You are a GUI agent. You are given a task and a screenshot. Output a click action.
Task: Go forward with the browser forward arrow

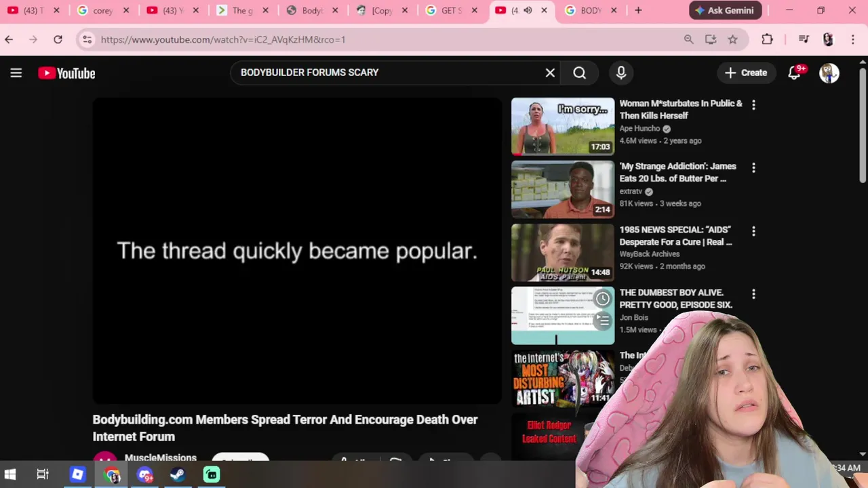tap(33, 39)
